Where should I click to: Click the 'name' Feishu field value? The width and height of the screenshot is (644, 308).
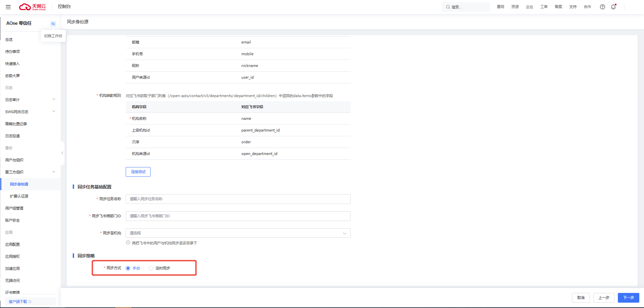[246, 119]
